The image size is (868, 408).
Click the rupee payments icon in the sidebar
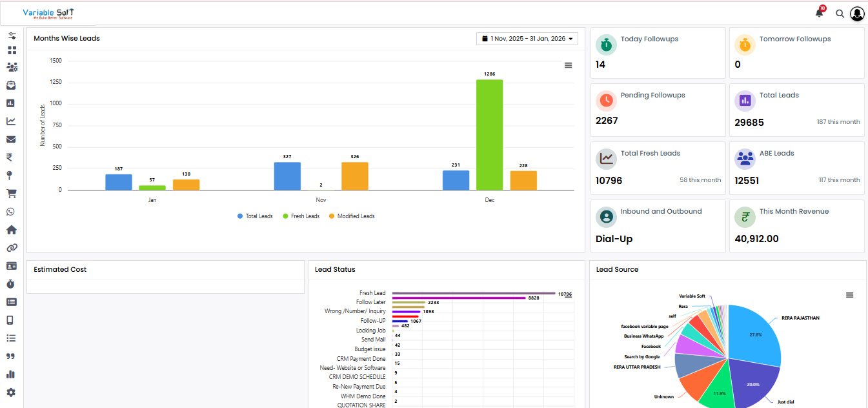(x=12, y=157)
